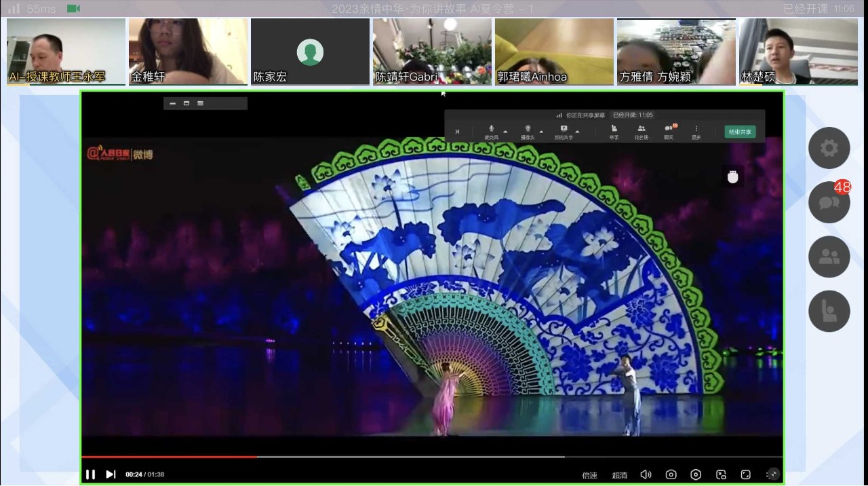
Task: Select 金稚轩 participant video
Action: [x=188, y=52]
